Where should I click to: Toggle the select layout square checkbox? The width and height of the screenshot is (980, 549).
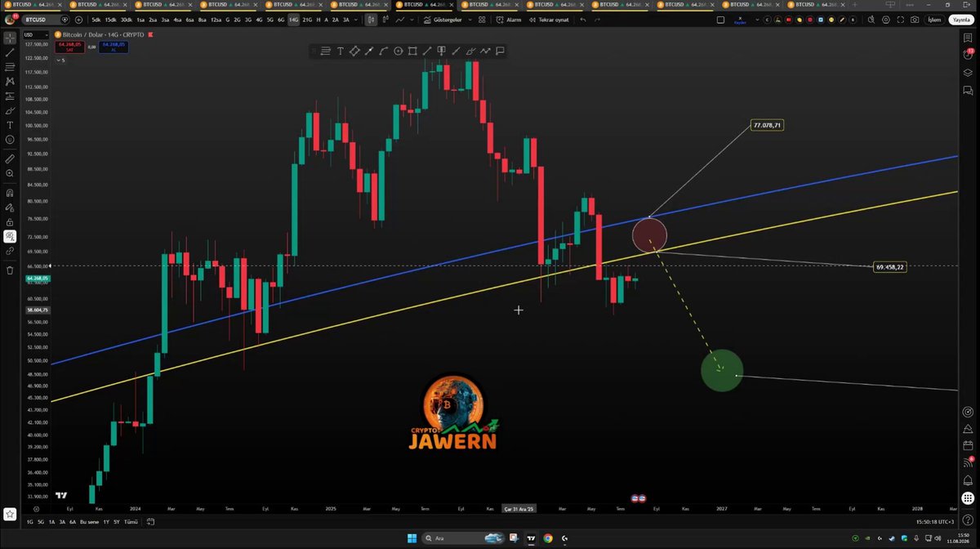point(720,20)
